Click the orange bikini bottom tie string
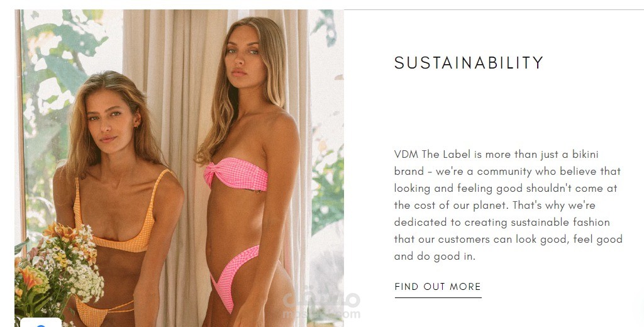The width and height of the screenshot is (644, 327). point(119,306)
